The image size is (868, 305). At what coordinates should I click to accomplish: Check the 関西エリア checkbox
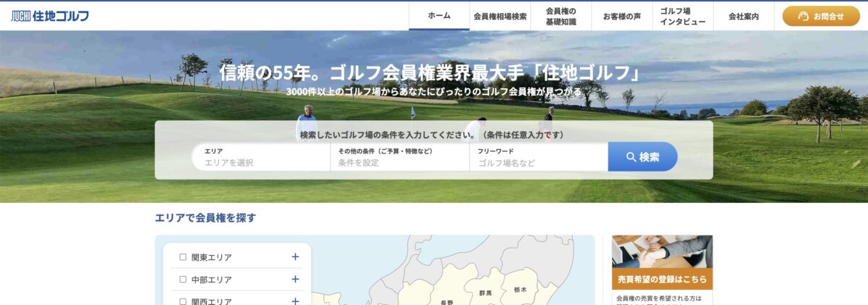(x=183, y=301)
